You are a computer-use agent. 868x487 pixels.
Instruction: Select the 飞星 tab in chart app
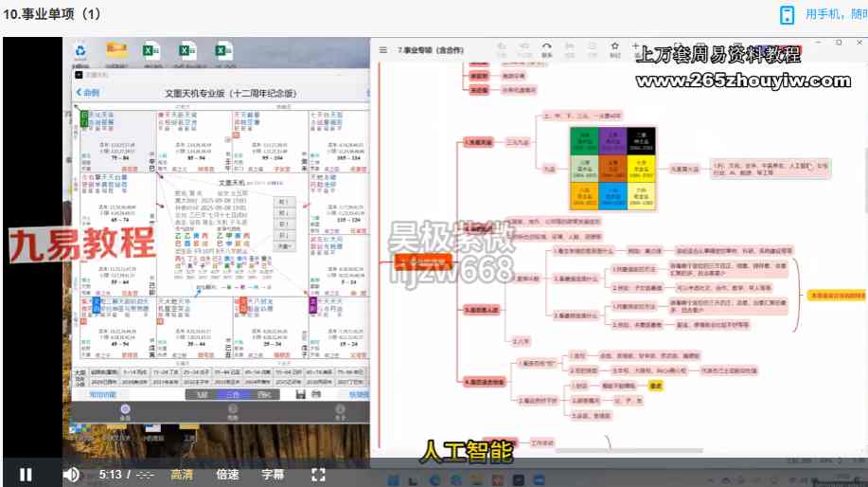click(x=201, y=394)
